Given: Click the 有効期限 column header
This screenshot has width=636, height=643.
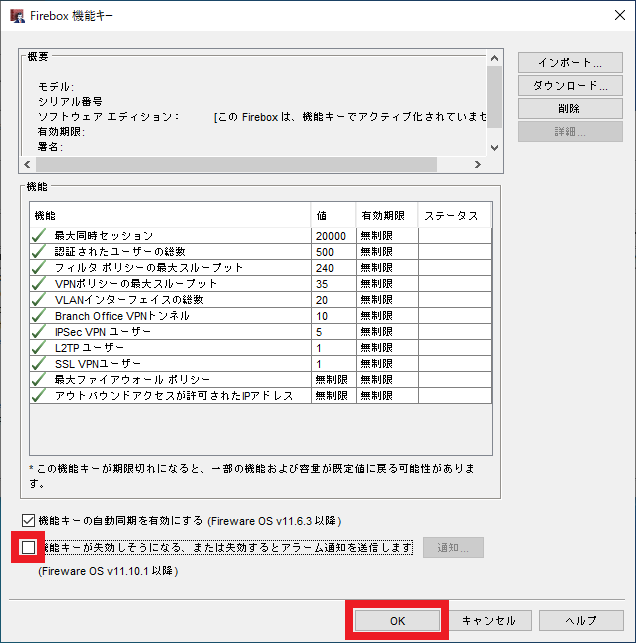Looking at the screenshot, I should 387,215.
